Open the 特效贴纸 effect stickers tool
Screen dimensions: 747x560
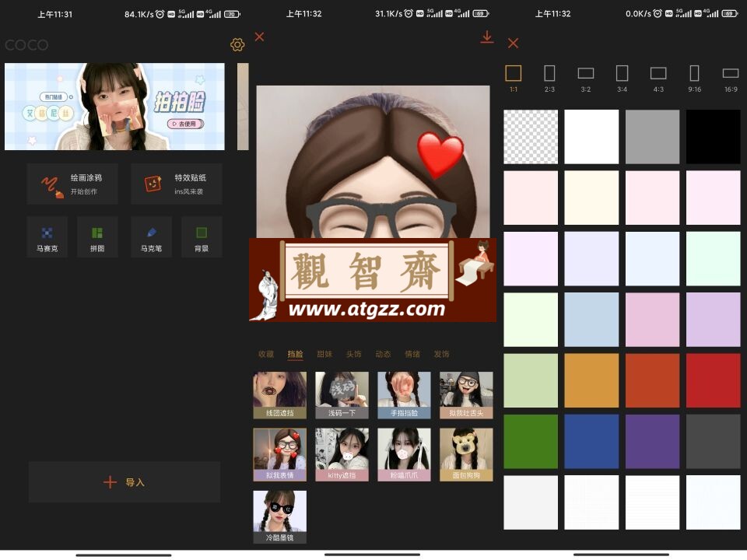pyautogui.click(x=177, y=184)
